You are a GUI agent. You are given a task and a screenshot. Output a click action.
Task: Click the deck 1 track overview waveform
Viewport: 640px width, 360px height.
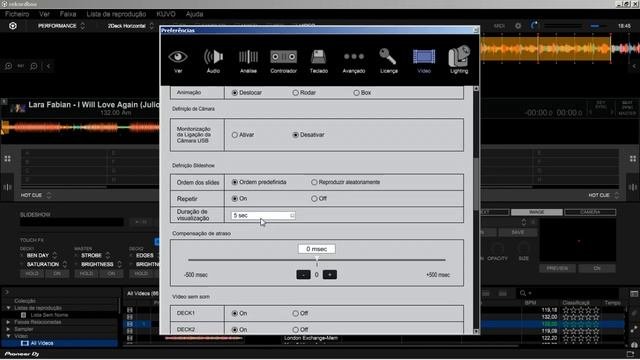(80, 127)
